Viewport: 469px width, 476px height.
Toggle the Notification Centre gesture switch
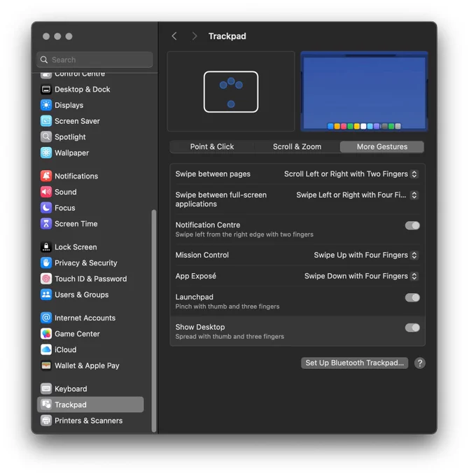(x=412, y=225)
